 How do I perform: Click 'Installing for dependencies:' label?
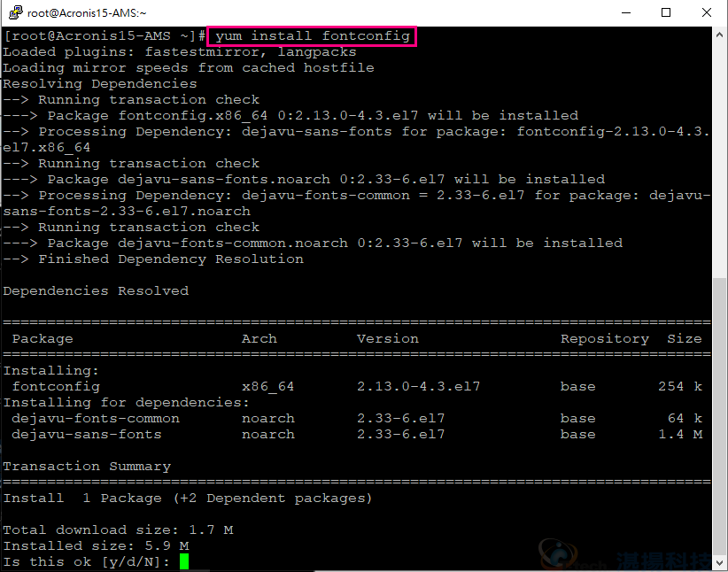(127, 403)
